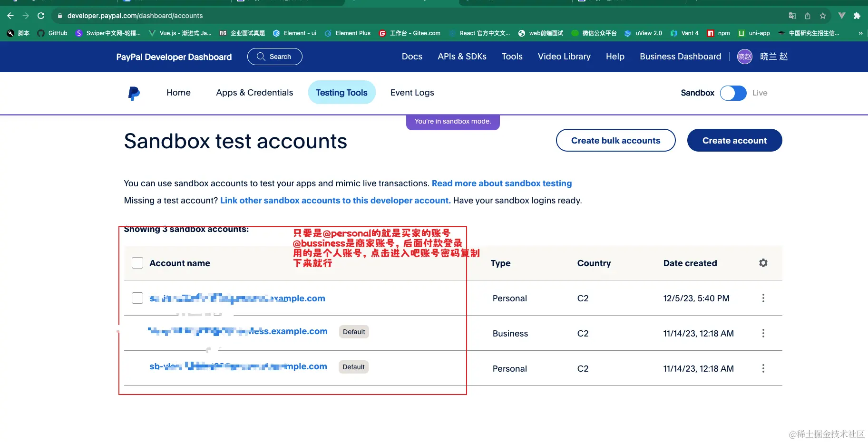The height and width of the screenshot is (442, 868).
Task: Open the Docs menu
Action: [412, 57]
